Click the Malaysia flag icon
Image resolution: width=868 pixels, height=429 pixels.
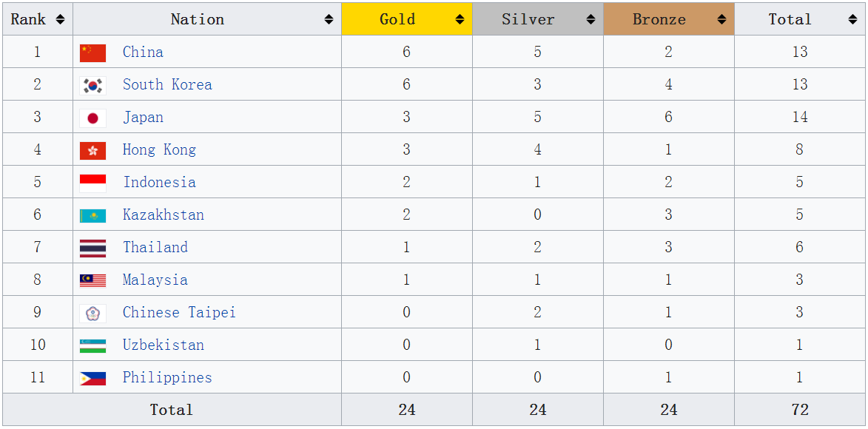[92, 280]
